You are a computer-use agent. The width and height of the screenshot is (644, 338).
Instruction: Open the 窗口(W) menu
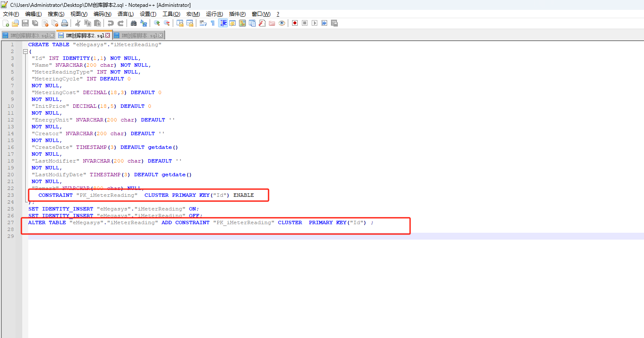(x=261, y=14)
